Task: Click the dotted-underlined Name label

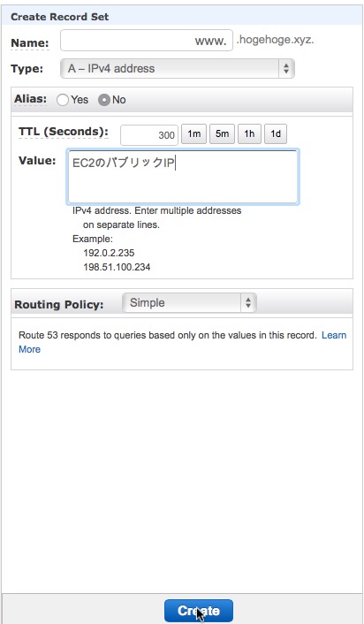Action: tap(30, 43)
